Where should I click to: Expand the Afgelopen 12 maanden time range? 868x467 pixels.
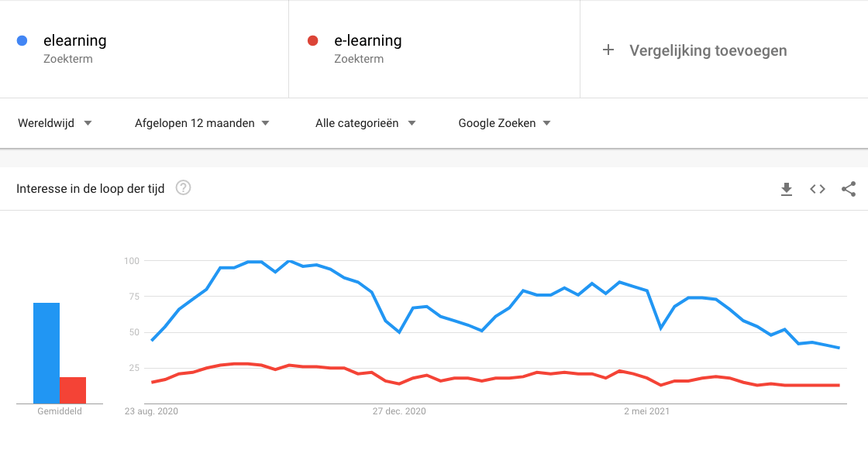pyautogui.click(x=202, y=123)
